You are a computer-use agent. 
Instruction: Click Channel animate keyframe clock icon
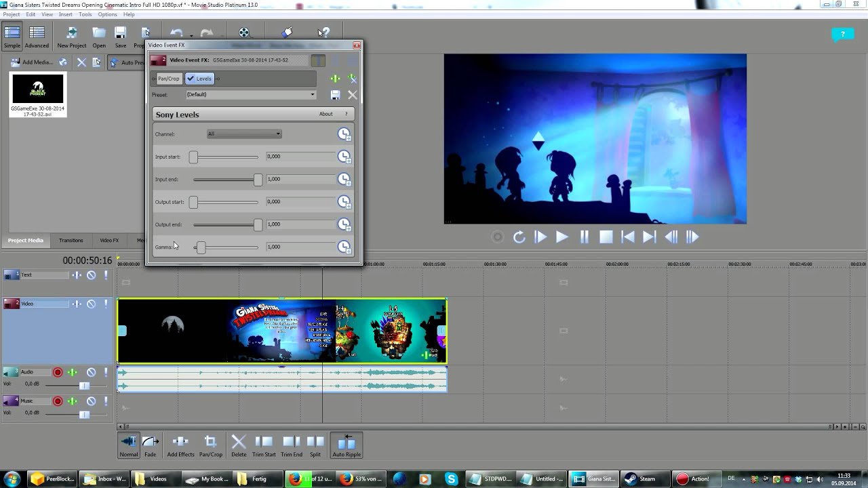click(344, 134)
